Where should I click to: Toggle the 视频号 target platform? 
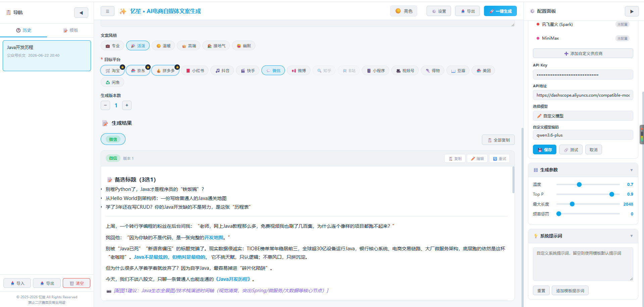tap(405, 70)
